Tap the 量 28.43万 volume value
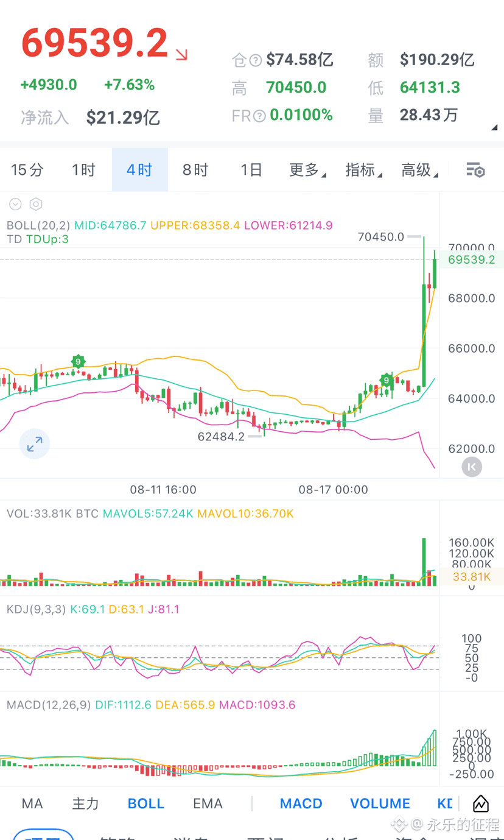 click(429, 115)
